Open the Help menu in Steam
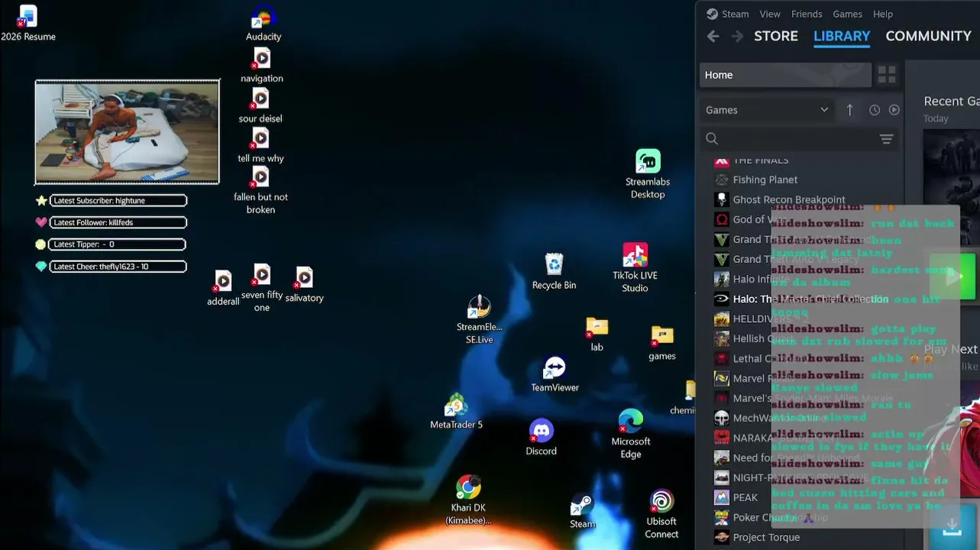The image size is (980, 550). 883,14
